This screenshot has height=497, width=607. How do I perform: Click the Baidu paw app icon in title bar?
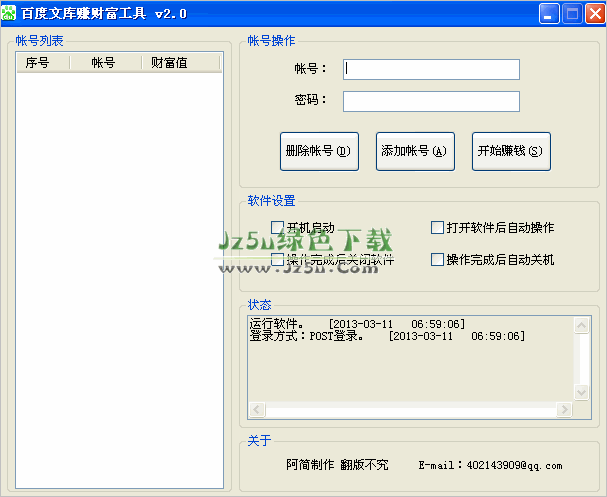[9, 13]
